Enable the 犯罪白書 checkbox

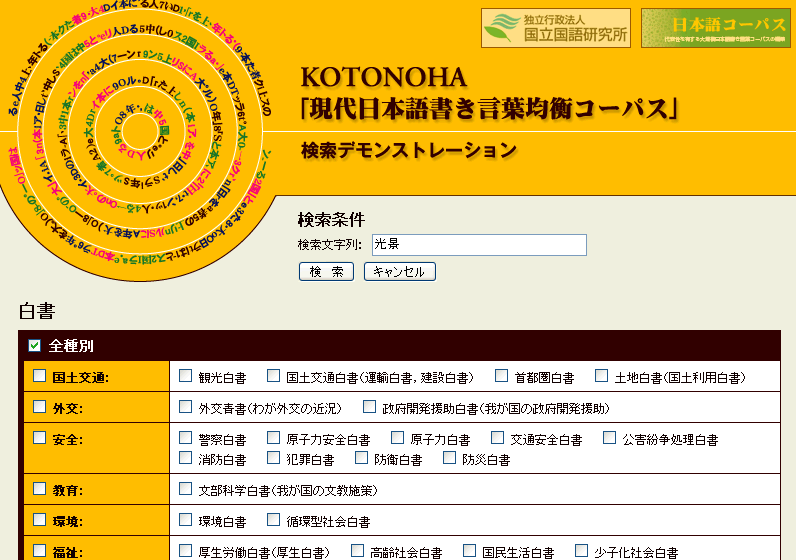pos(274,458)
